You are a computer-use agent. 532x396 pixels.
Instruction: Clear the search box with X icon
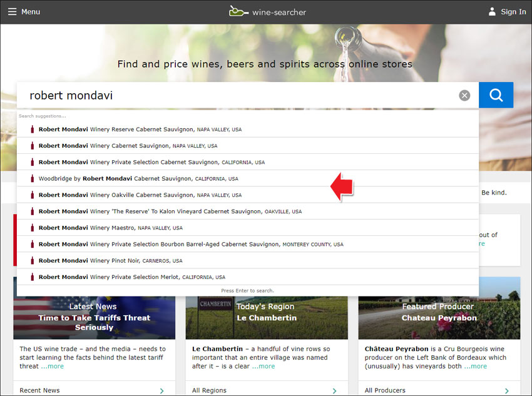(x=464, y=96)
